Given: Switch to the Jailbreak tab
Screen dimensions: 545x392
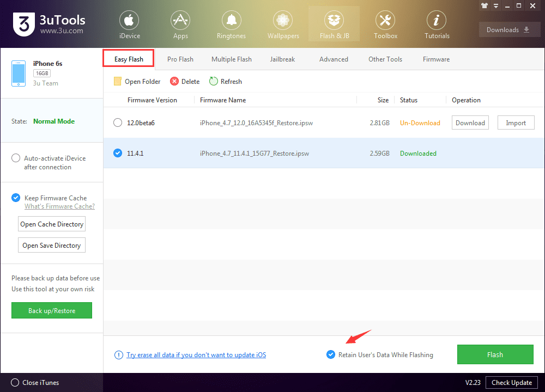Looking at the screenshot, I should tap(282, 59).
